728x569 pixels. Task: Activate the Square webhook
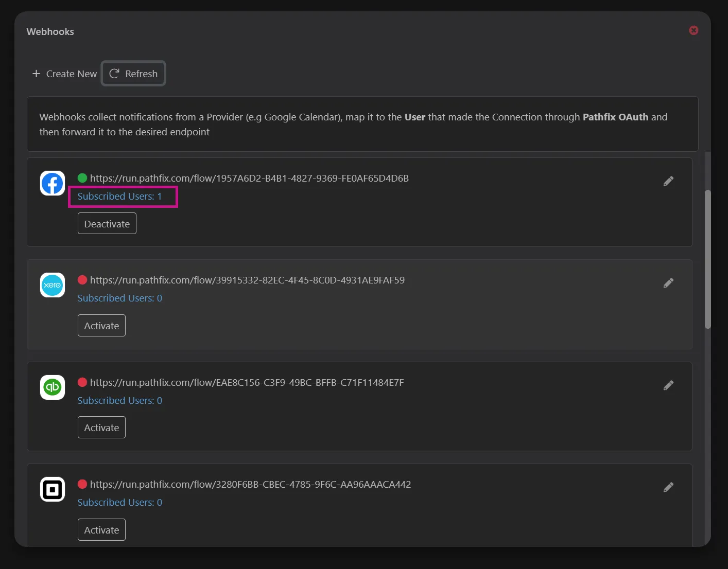pos(101,529)
